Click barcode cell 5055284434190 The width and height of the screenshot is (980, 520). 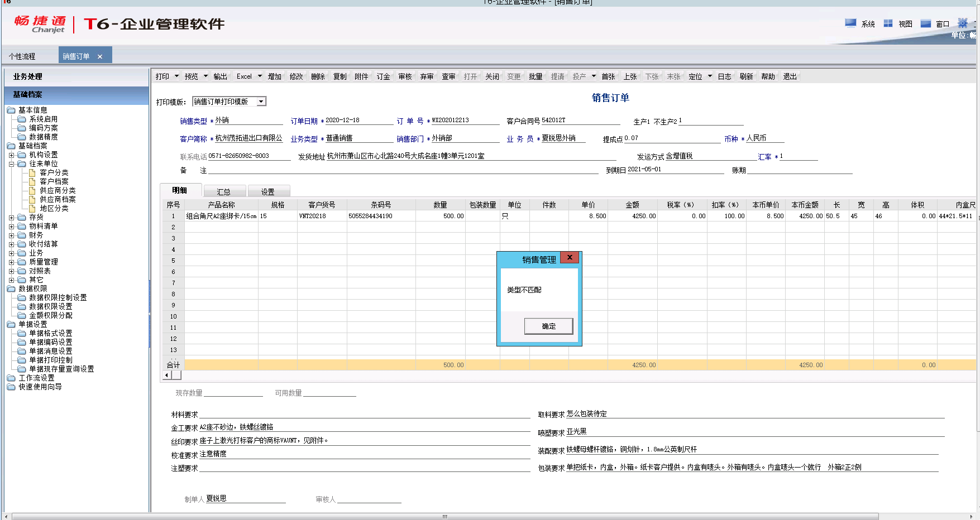click(381, 216)
